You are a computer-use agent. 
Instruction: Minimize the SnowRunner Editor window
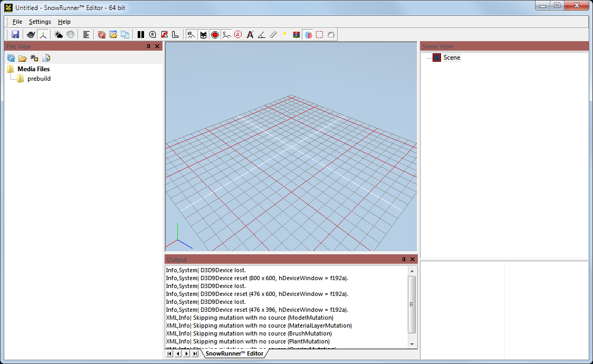(x=543, y=5)
